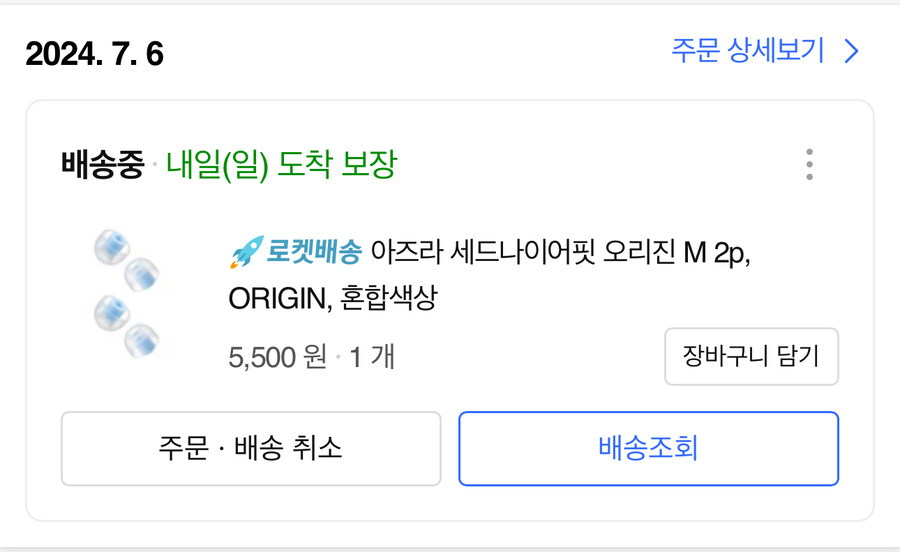Click the 배송중 shipping status label
The width and height of the screenshot is (900, 552).
pyautogui.click(x=102, y=164)
